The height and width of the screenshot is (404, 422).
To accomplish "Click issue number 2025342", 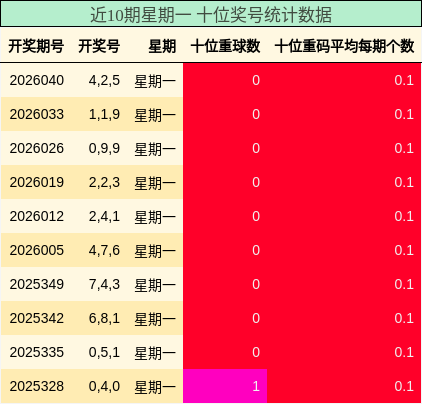I will 37,318.
